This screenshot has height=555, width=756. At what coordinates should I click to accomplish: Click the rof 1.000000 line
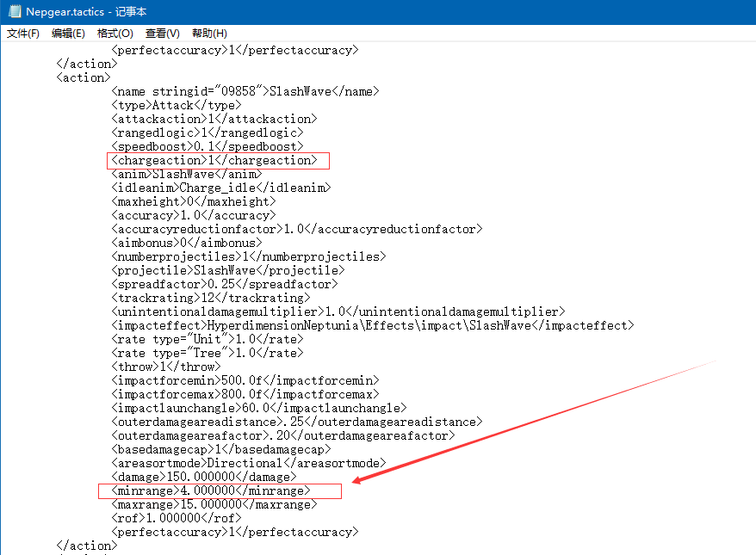(177, 518)
